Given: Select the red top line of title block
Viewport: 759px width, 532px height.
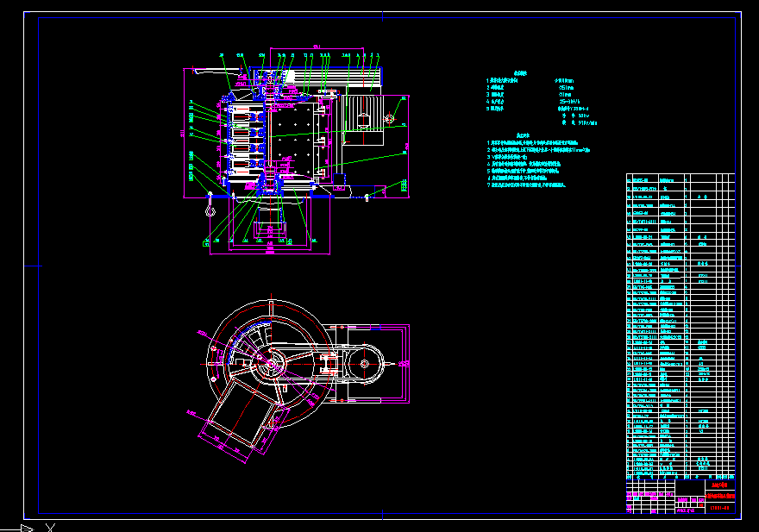Looking at the screenshot, I should coord(720,485).
